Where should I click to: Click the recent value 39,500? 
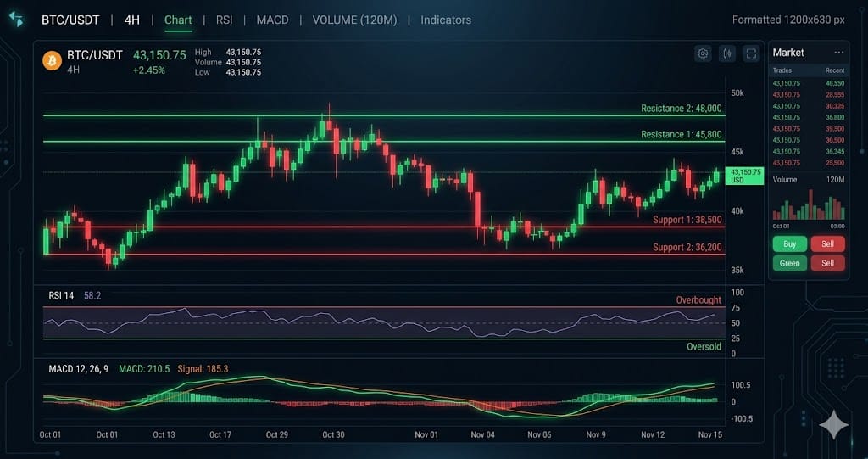point(835,129)
